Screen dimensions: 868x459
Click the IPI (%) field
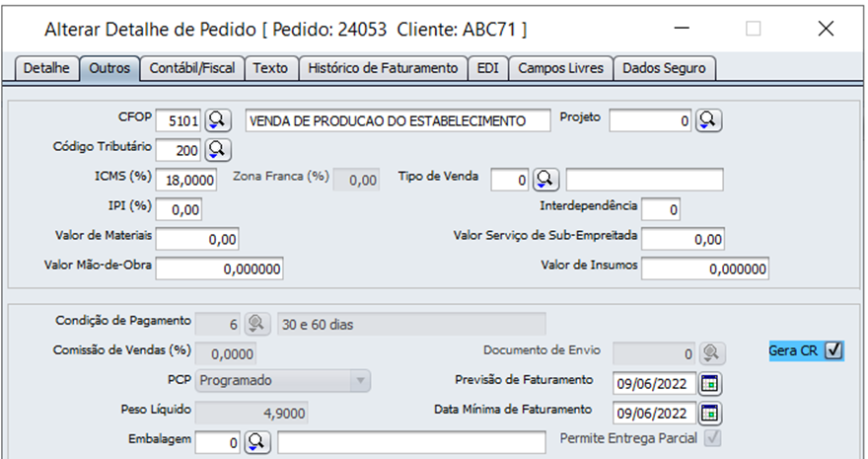[179, 209]
